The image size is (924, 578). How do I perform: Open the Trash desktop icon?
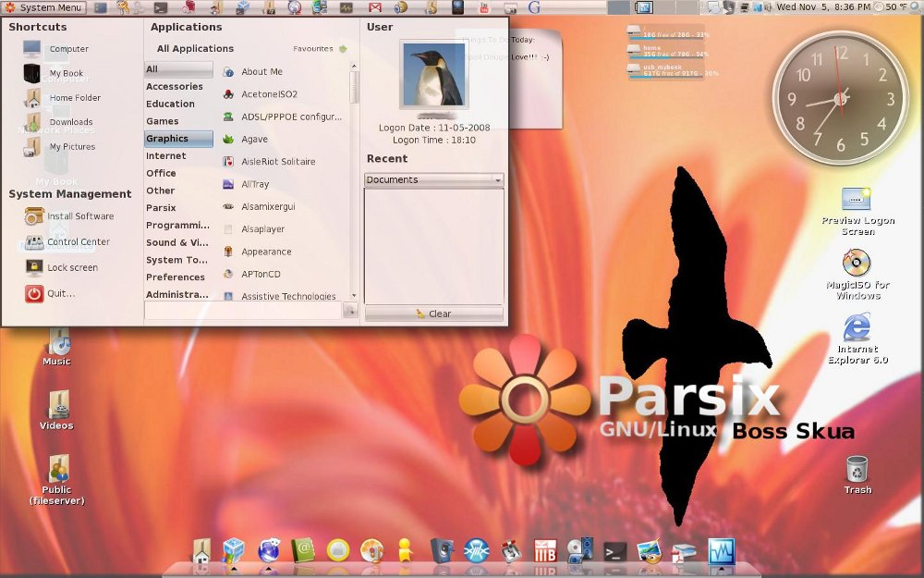pyautogui.click(x=857, y=475)
